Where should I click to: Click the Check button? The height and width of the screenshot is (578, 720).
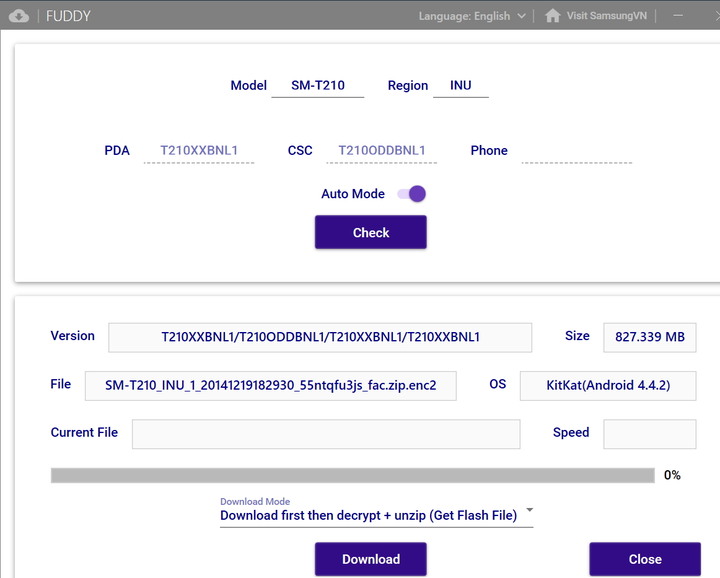coord(371,232)
